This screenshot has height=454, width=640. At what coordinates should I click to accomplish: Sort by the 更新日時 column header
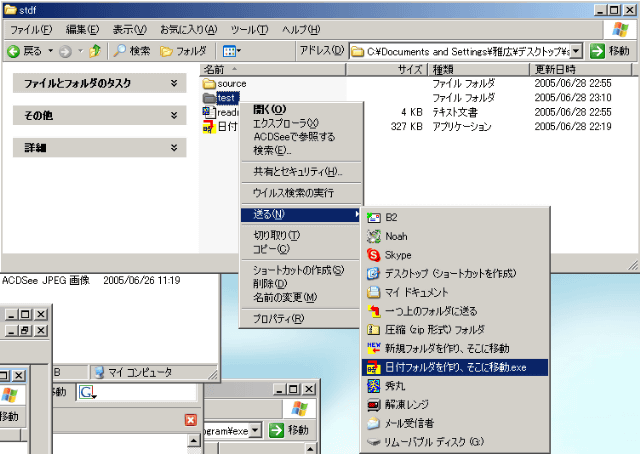555,70
